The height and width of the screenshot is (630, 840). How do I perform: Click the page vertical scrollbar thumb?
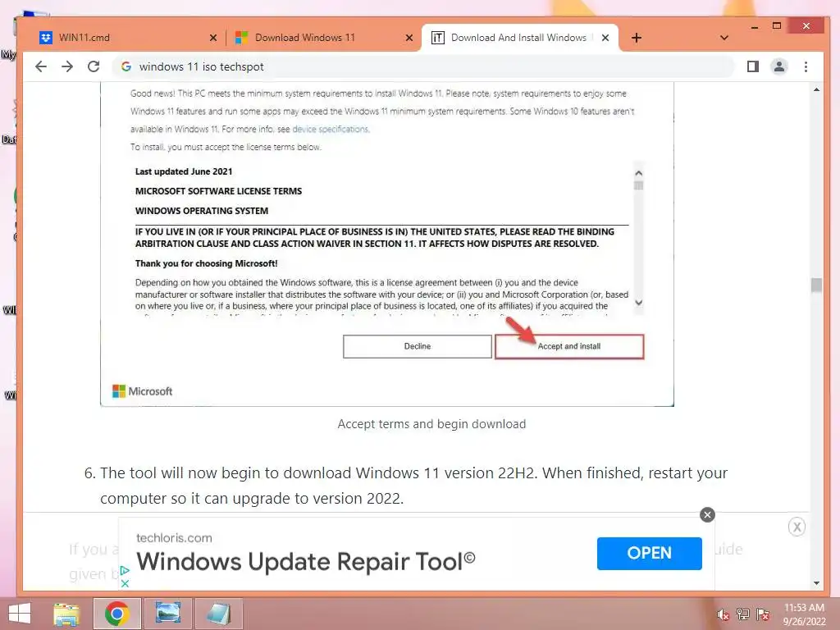point(816,285)
